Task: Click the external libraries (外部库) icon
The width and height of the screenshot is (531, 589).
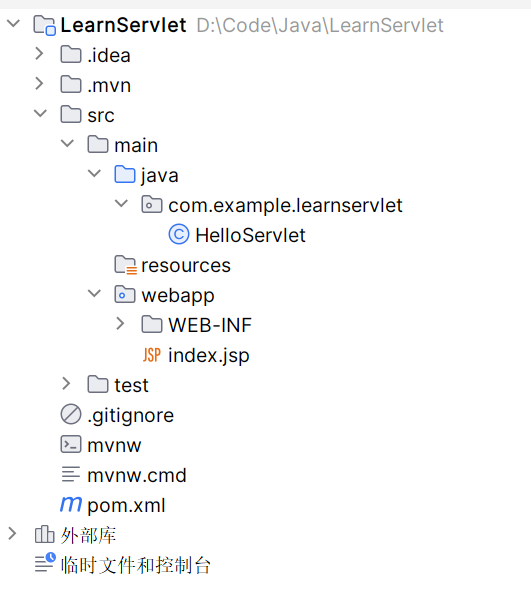Action: (x=44, y=534)
